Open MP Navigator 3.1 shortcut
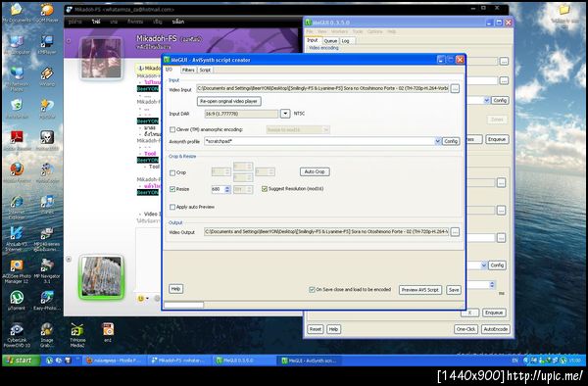 click(x=47, y=270)
